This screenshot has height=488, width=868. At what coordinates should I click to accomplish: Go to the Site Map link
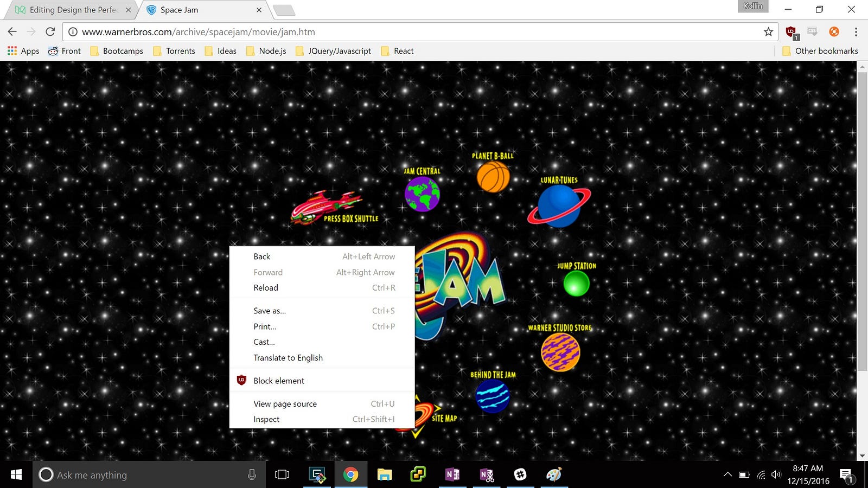[444, 418]
